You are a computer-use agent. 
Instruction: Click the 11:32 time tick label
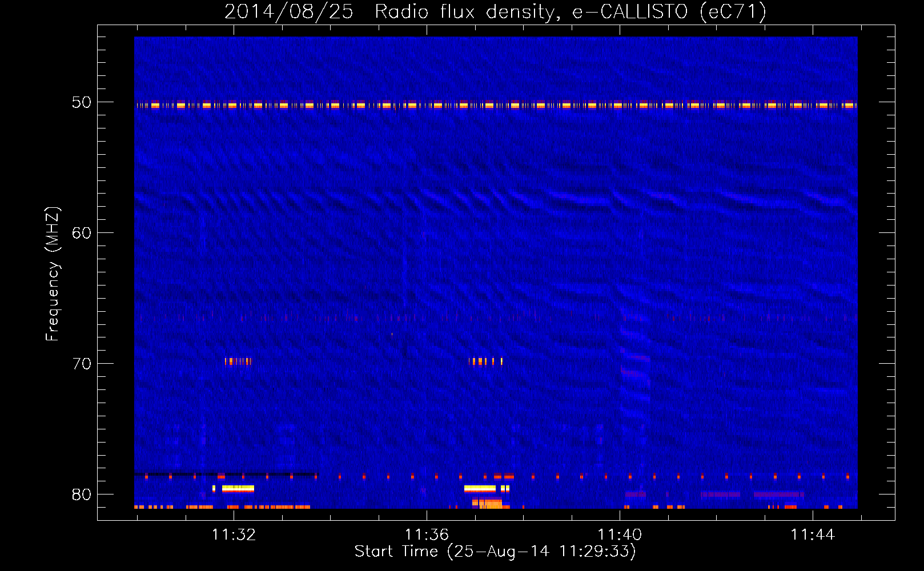pos(234,534)
